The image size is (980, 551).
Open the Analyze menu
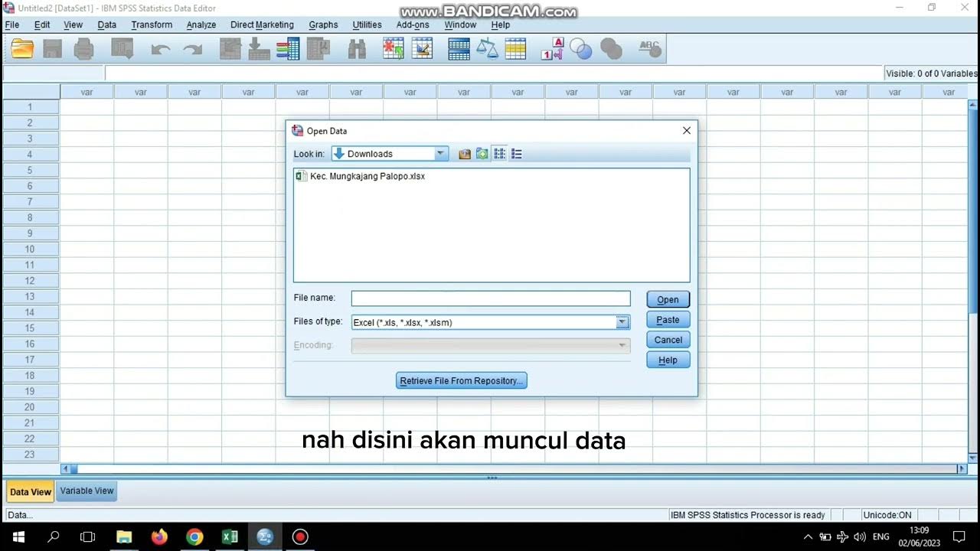(x=201, y=24)
